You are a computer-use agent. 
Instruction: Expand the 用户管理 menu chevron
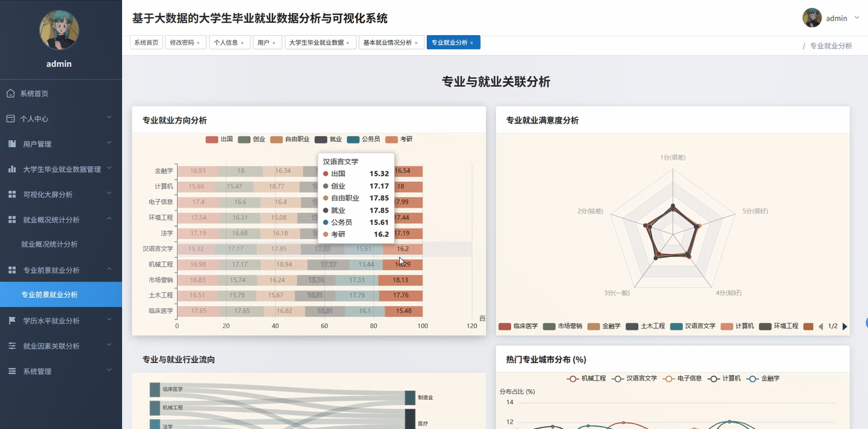pyautogui.click(x=109, y=143)
